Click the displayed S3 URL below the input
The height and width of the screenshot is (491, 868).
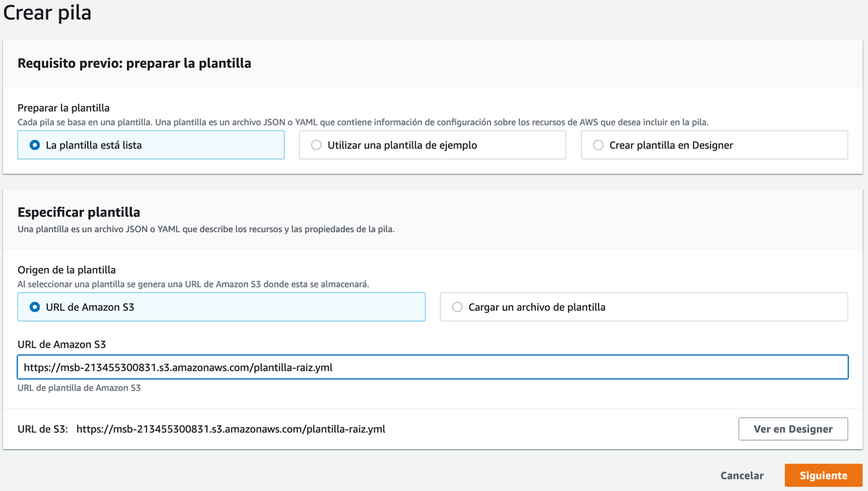click(231, 429)
